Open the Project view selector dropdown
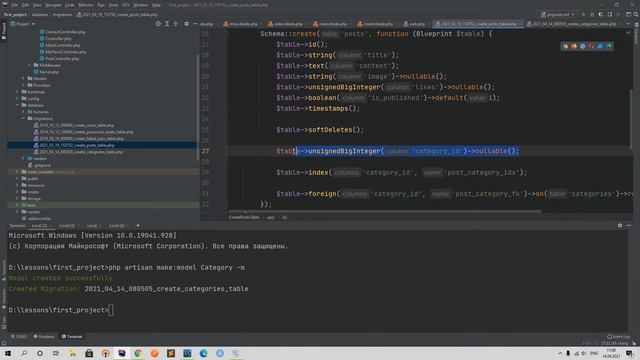The image size is (640, 360). (x=23, y=24)
